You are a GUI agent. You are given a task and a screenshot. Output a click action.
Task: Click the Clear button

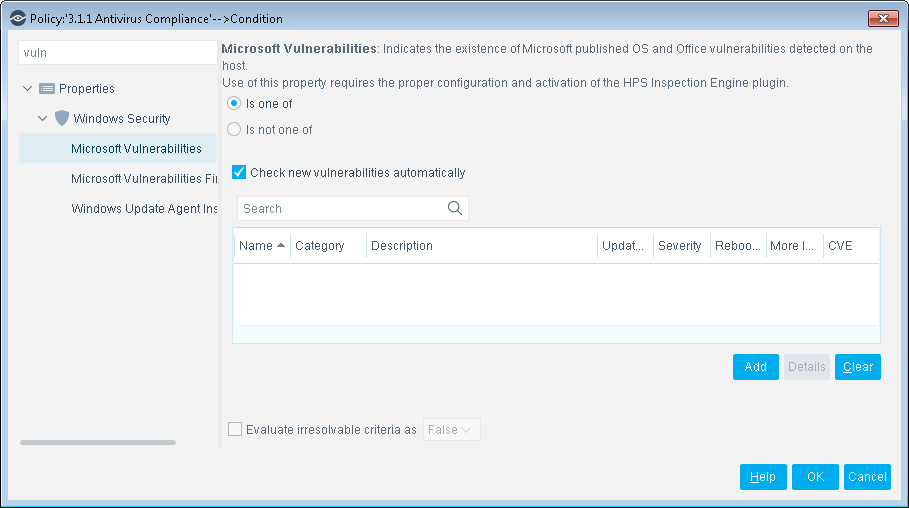point(857,367)
